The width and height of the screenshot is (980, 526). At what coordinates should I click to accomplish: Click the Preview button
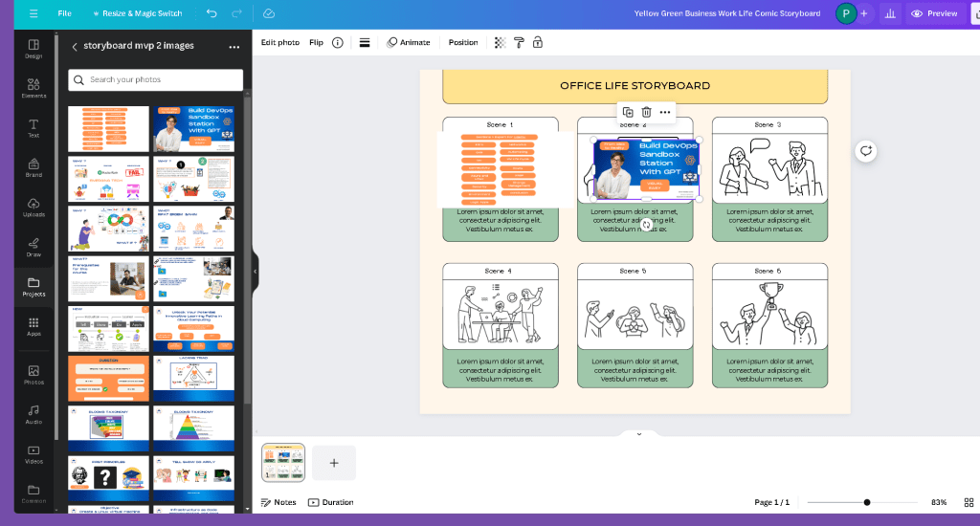pyautogui.click(x=934, y=13)
